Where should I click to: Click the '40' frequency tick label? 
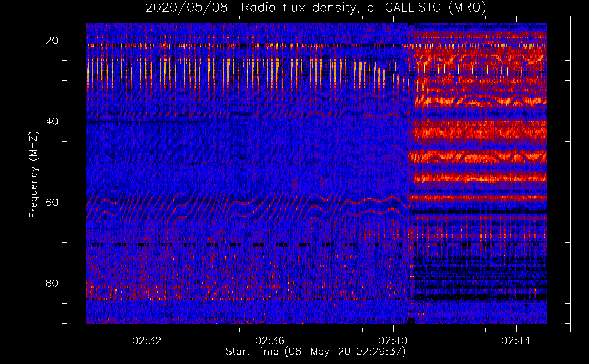[52, 121]
